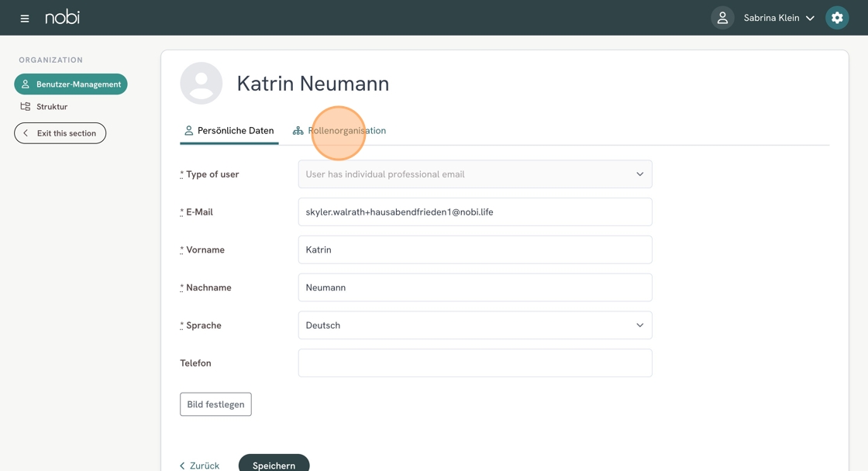Click the Rollenorganisation hierarchy icon
868x471 pixels.
pos(298,131)
